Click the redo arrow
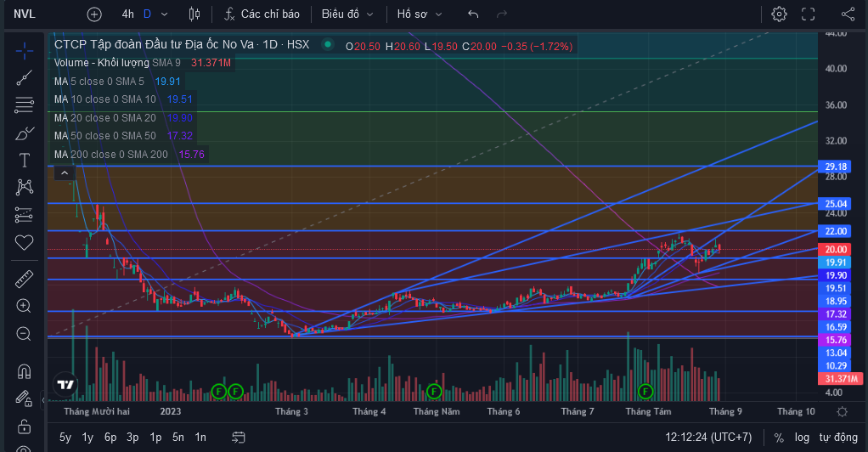The image size is (868, 452). pyautogui.click(x=502, y=14)
